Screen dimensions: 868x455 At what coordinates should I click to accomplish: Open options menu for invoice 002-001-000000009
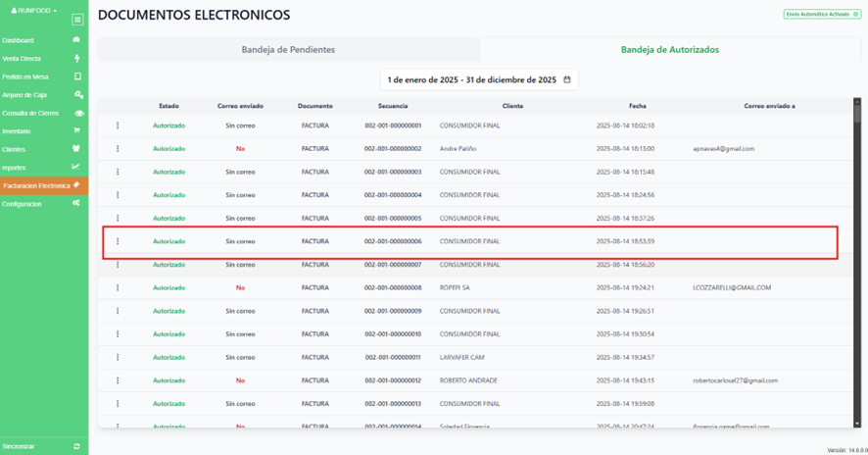[118, 312]
